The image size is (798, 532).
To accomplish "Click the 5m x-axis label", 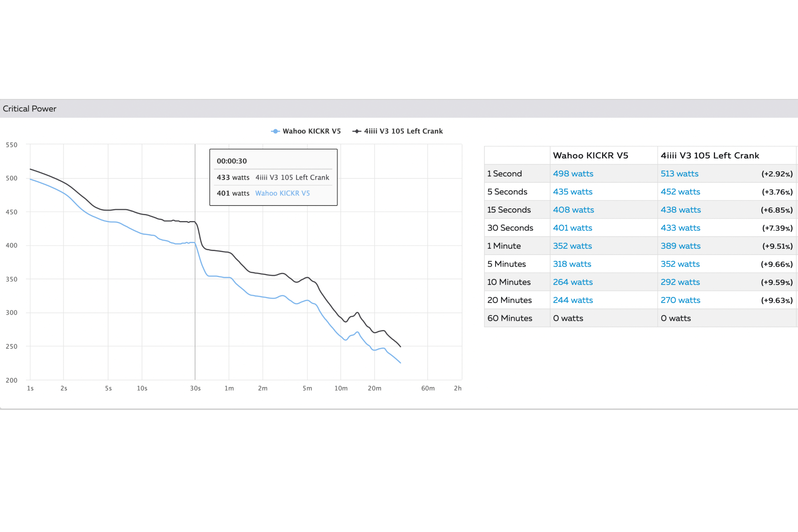I will [x=307, y=388].
